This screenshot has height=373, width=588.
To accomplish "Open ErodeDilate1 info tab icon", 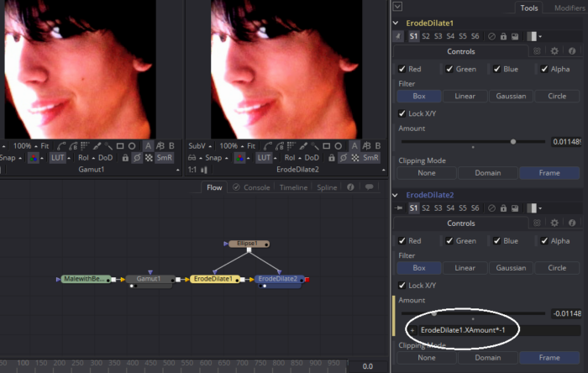I will (x=572, y=51).
